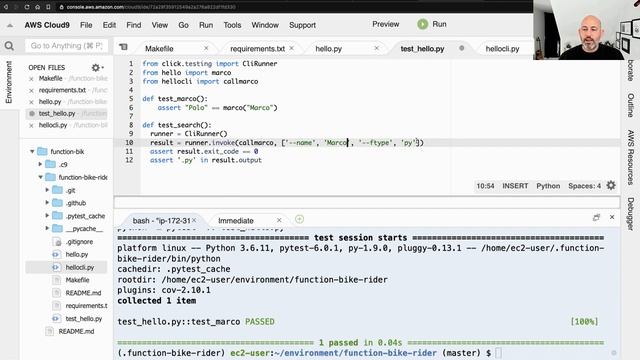Open the Spaces: 4 indentation selector
This screenshot has height=360, width=640.
click(584, 186)
